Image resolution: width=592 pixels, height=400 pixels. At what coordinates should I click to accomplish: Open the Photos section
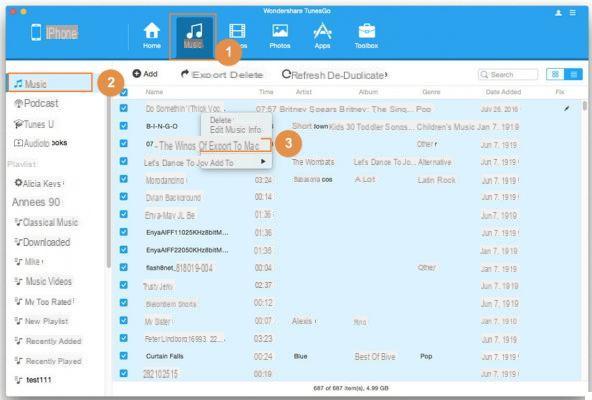click(280, 36)
